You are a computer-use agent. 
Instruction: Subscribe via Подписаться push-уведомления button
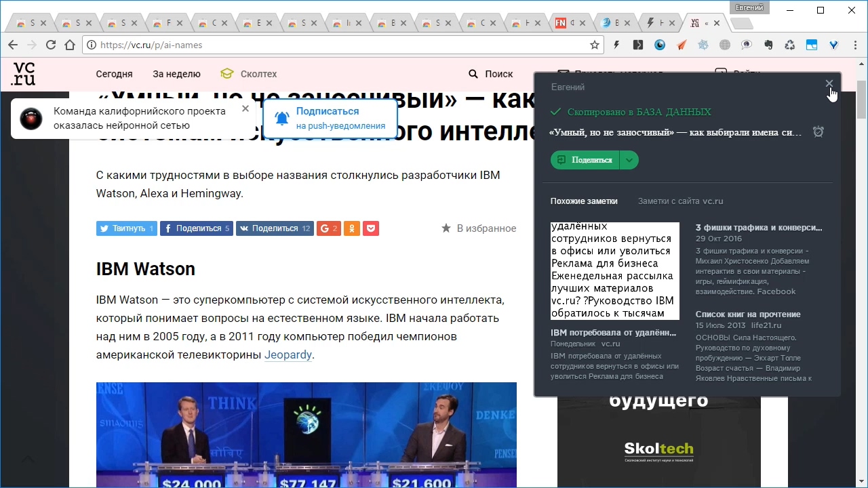coord(330,119)
